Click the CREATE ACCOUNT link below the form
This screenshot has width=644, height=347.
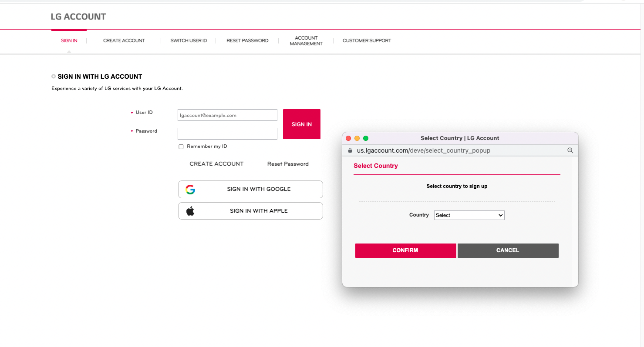coord(217,164)
